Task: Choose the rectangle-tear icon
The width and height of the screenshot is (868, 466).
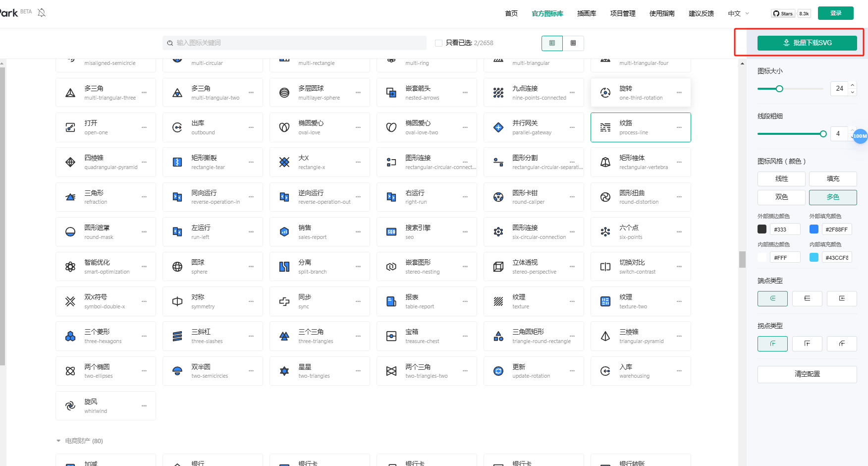Action: pos(213,162)
